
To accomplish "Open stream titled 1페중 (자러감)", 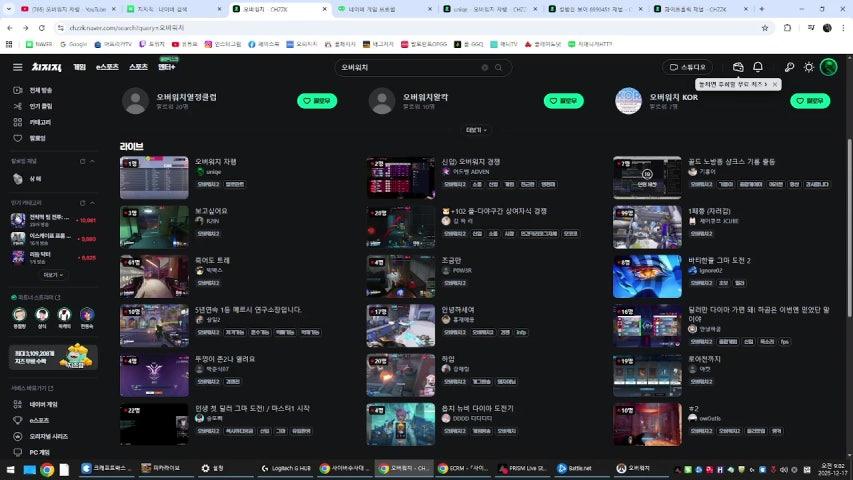I will (709, 211).
